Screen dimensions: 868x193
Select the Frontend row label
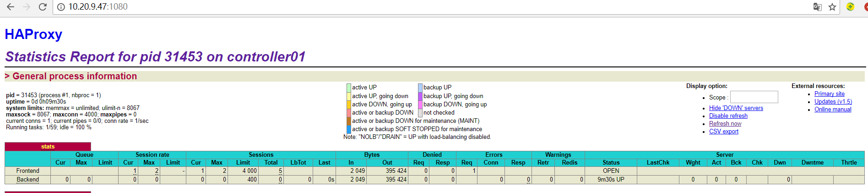(28, 171)
